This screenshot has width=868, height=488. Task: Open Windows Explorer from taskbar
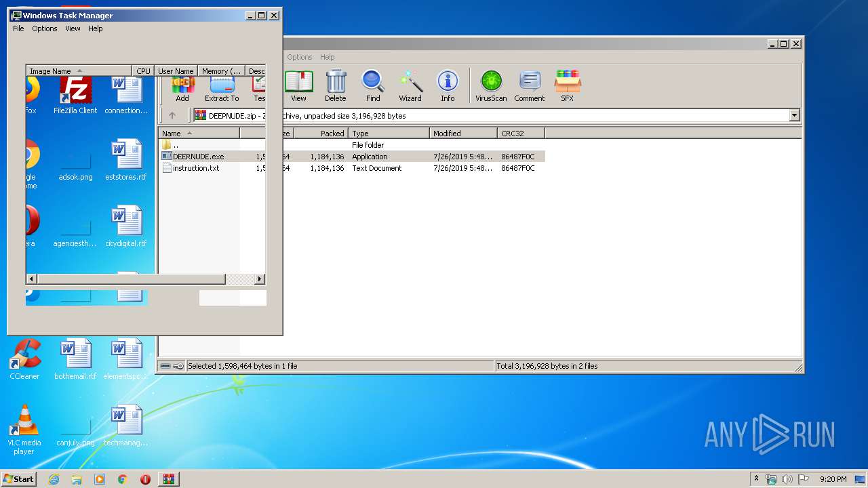tap(77, 479)
